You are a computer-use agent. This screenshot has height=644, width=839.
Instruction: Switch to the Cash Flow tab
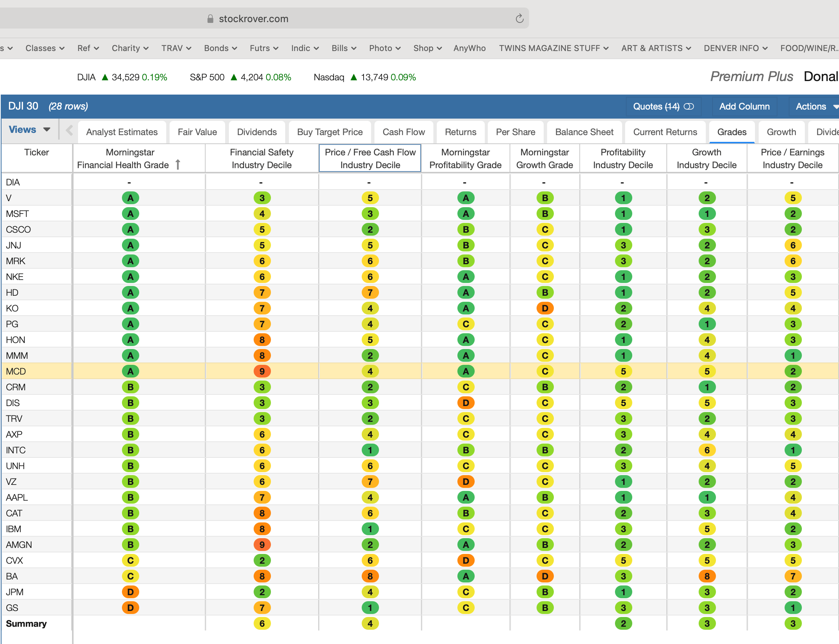point(404,132)
